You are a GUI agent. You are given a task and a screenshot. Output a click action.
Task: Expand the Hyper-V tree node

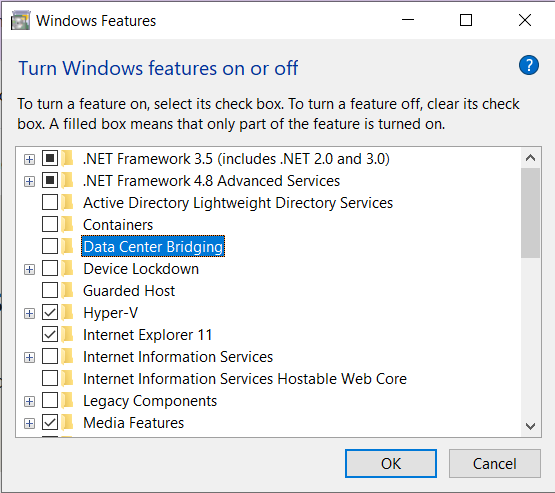click(29, 314)
